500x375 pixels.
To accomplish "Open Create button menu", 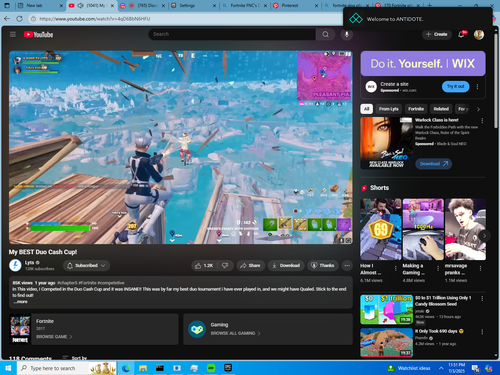I will click(437, 34).
